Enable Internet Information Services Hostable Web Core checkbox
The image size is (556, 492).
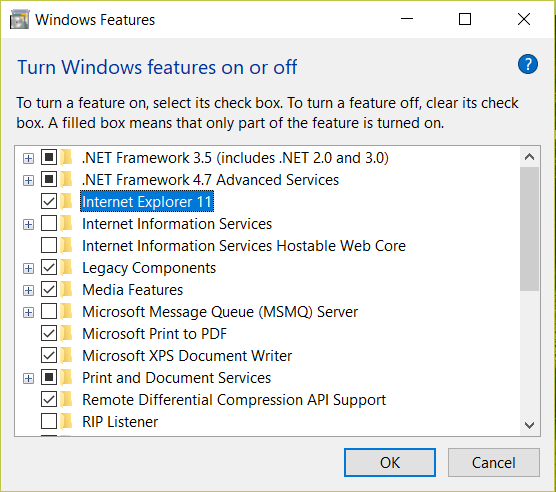(x=49, y=245)
